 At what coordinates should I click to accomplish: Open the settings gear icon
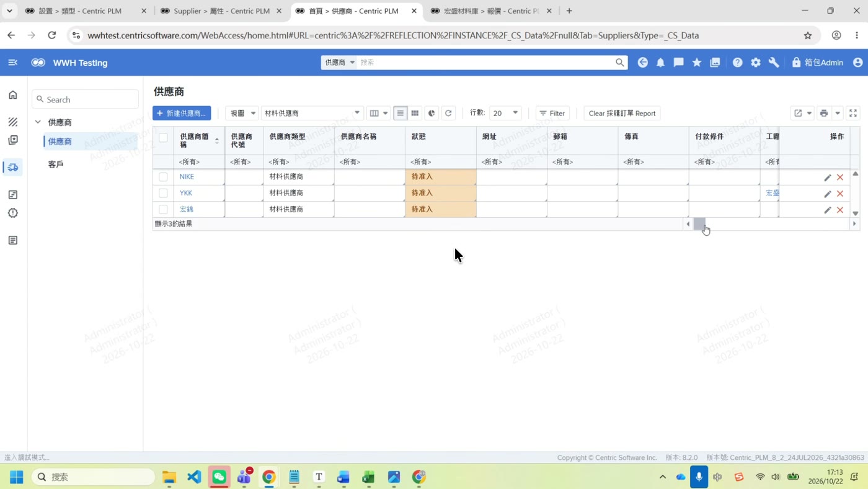755,63
